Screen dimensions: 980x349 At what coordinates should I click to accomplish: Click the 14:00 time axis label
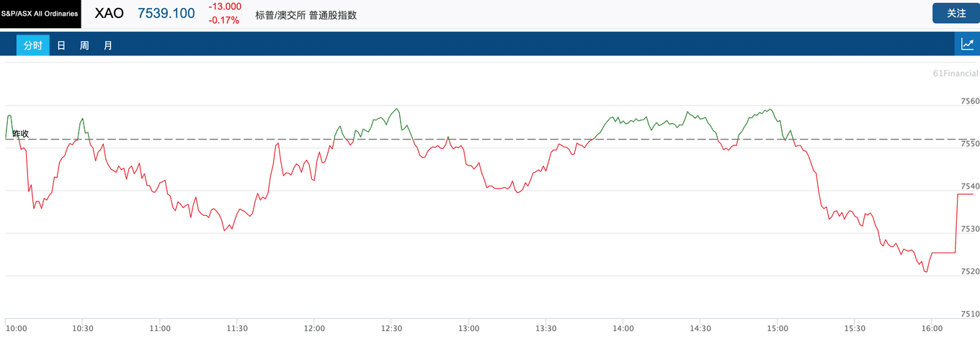tap(623, 328)
